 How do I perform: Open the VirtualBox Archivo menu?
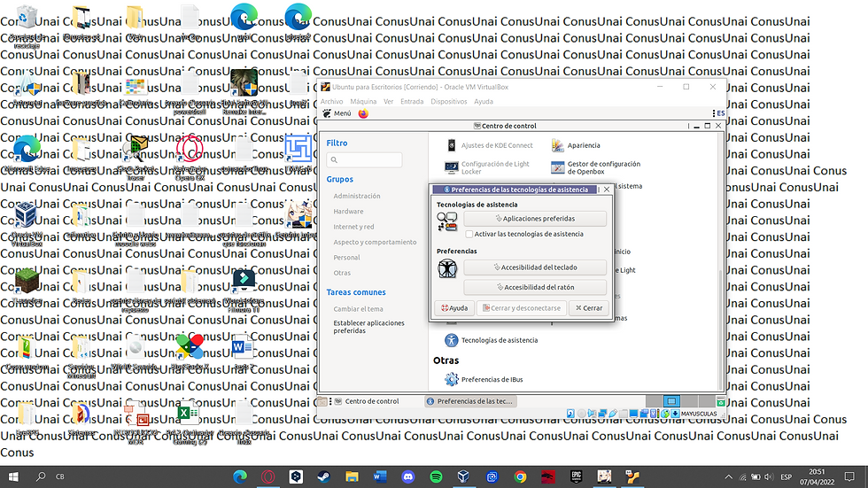coord(331,102)
